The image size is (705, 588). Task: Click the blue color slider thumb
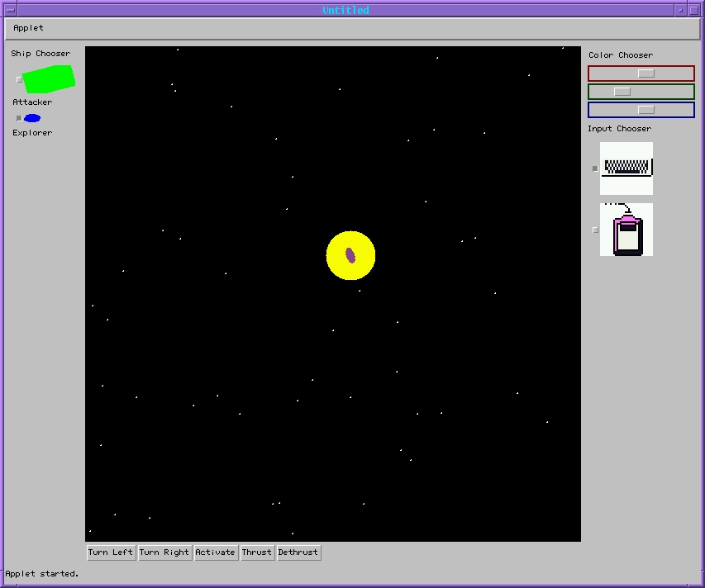(x=646, y=110)
